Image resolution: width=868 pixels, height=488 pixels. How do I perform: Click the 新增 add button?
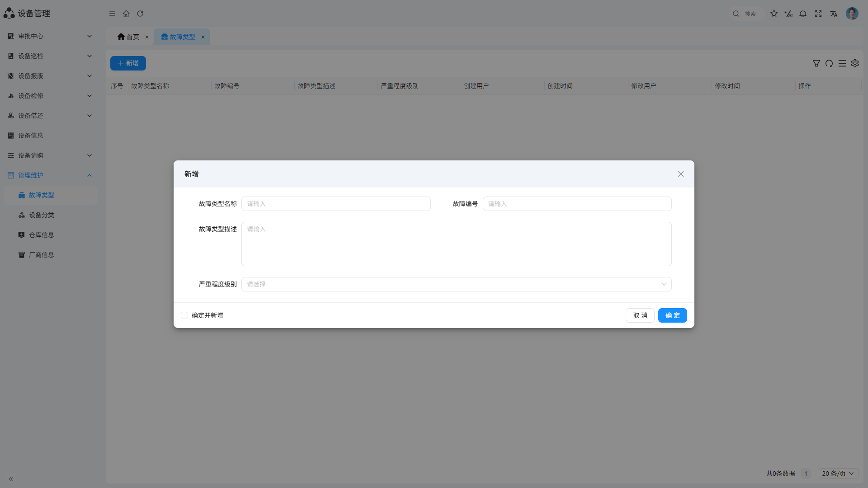point(128,63)
